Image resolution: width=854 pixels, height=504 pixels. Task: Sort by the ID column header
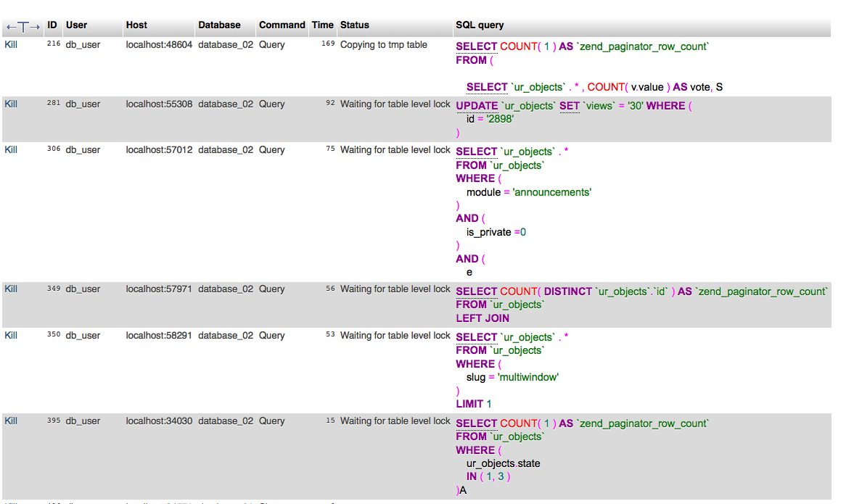coord(52,25)
